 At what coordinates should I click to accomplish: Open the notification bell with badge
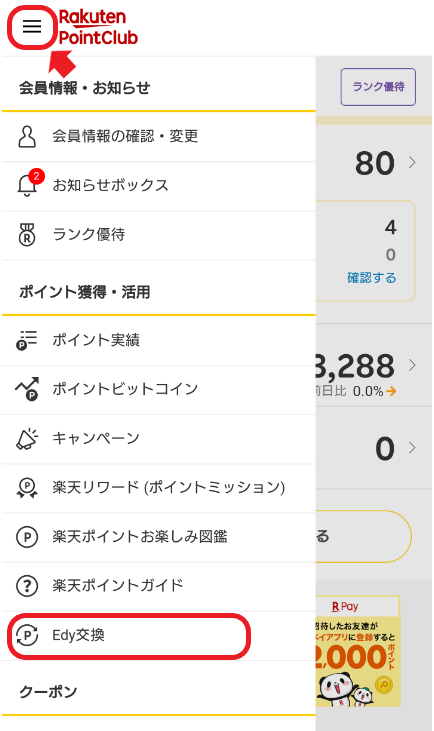coord(29,183)
